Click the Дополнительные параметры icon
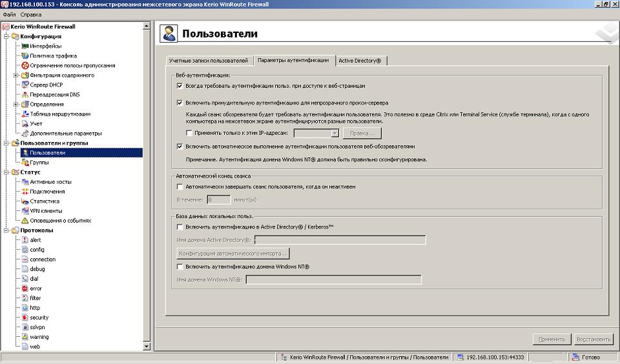 click(x=25, y=133)
